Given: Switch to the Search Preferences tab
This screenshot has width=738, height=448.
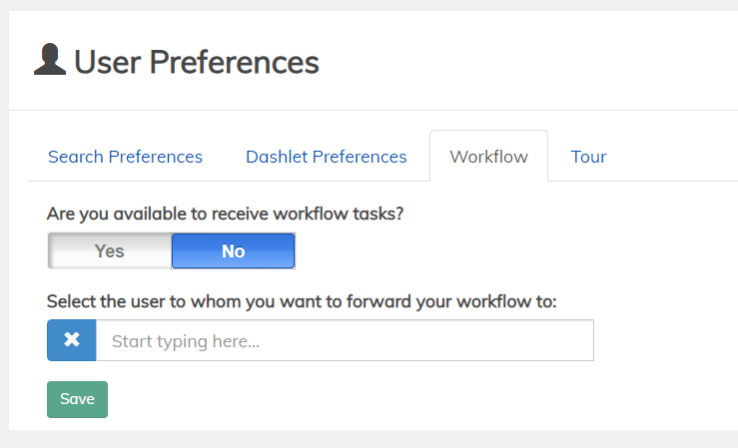Looking at the screenshot, I should click(125, 157).
